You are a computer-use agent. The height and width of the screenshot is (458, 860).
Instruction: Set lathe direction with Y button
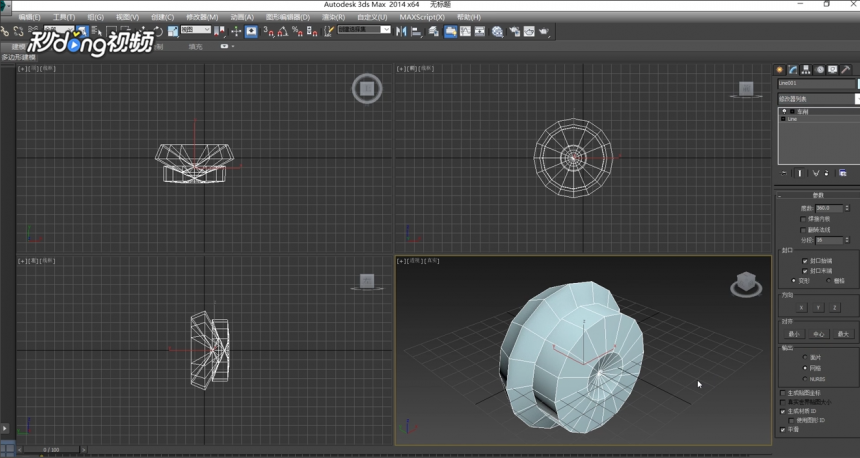click(x=818, y=308)
